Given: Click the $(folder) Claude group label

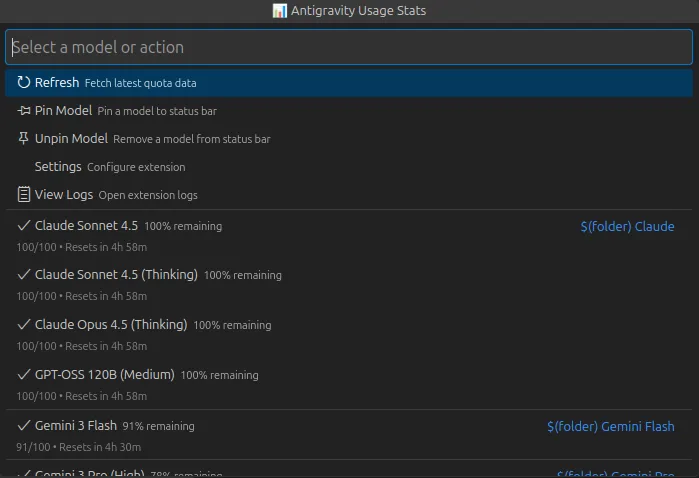Looking at the screenshot, I should (627, 227).
